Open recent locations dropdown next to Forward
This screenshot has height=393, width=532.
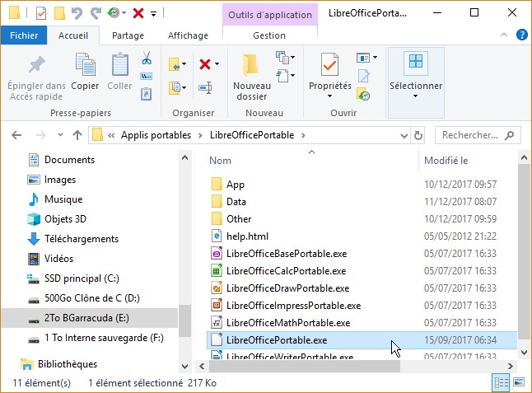pos(60,135)
